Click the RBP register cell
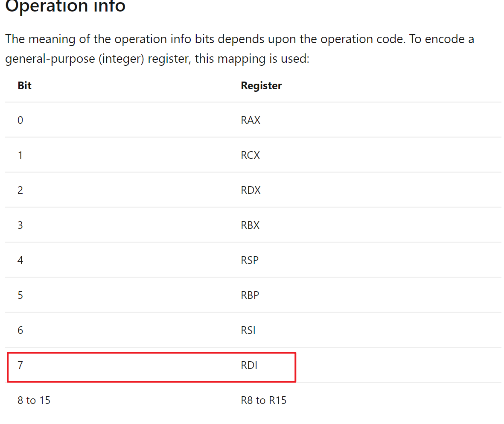This screenshot has height=424, width=504. [250, 295]
